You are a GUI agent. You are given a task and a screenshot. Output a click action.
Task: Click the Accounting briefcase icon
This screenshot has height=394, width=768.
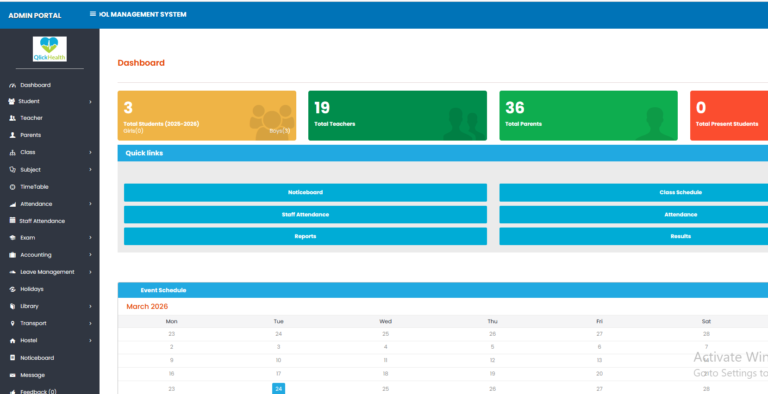(13, 255)
